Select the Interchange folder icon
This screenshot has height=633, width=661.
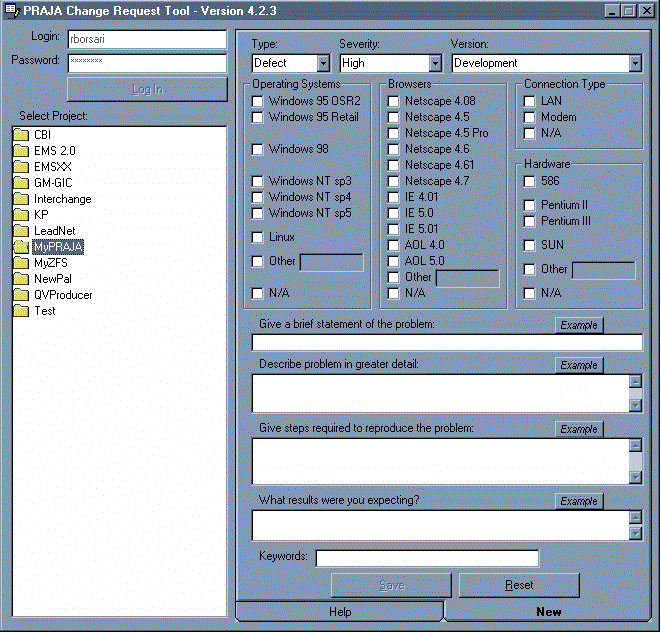coord(20,199)
